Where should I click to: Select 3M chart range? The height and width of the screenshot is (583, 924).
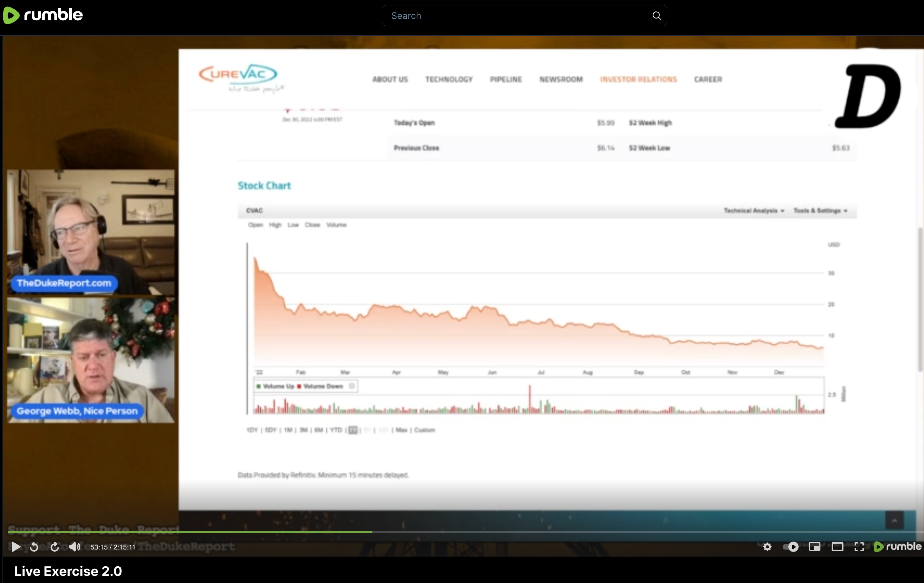303,430
